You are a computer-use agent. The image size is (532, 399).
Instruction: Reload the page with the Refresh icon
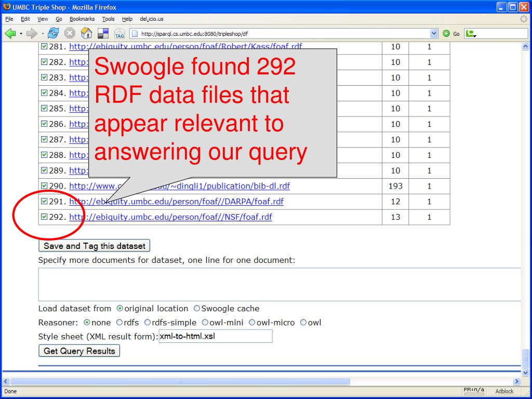[x=54, y=33]
